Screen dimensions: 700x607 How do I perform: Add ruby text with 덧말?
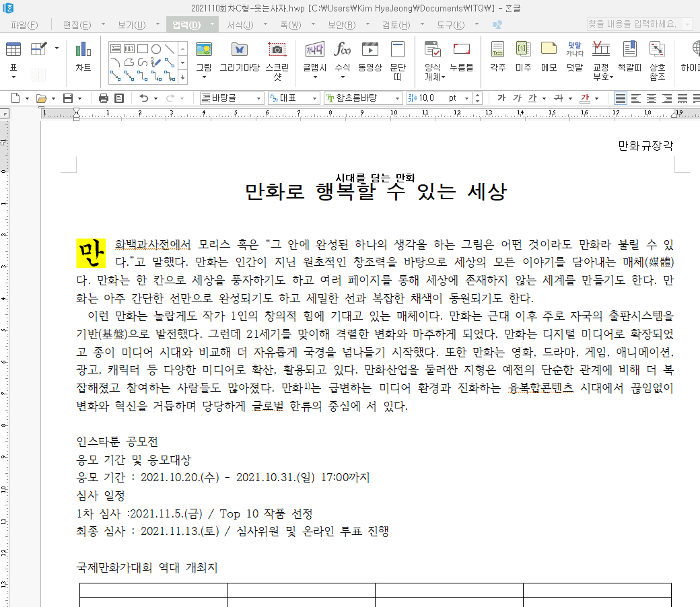point(575,57)
